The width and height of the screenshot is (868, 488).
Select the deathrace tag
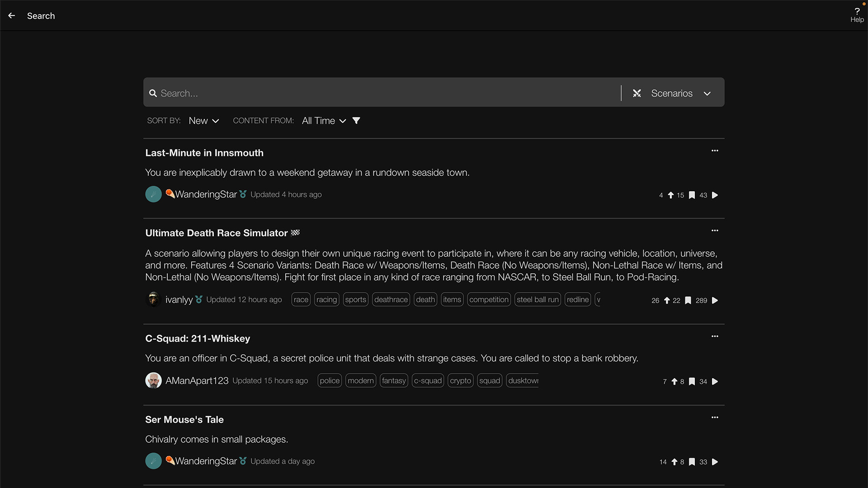(x=391, y=299)
